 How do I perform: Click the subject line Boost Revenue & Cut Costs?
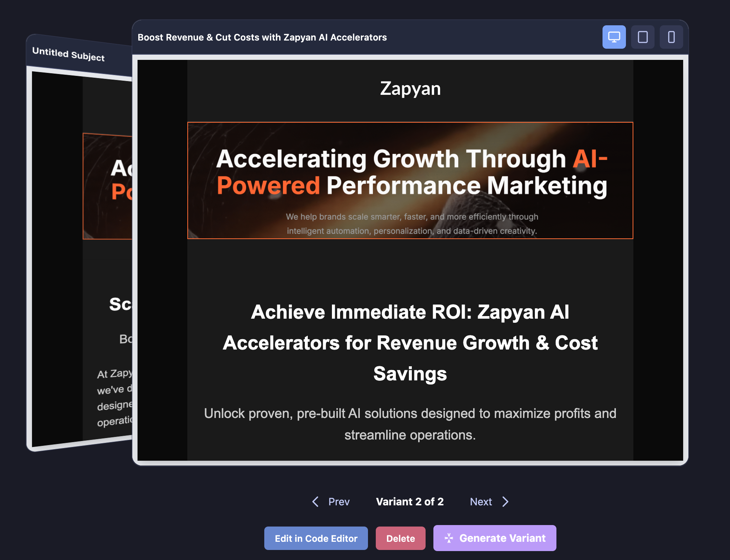pyautogui.click(x=262, y=37)
